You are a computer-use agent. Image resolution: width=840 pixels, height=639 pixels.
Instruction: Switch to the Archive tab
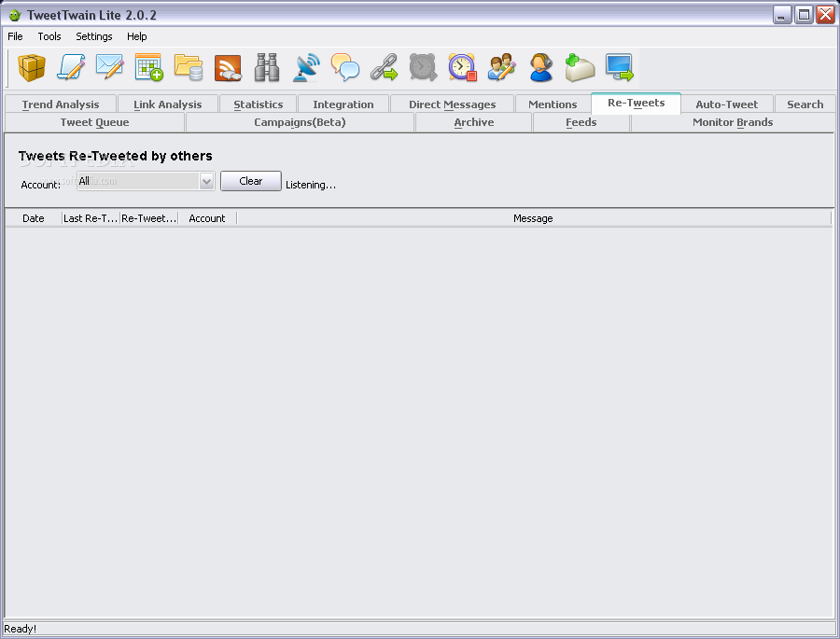click(473, 122)
